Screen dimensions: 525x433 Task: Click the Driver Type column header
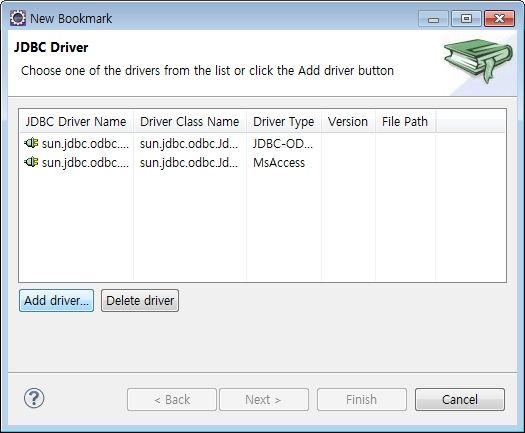tap(284, 122)
